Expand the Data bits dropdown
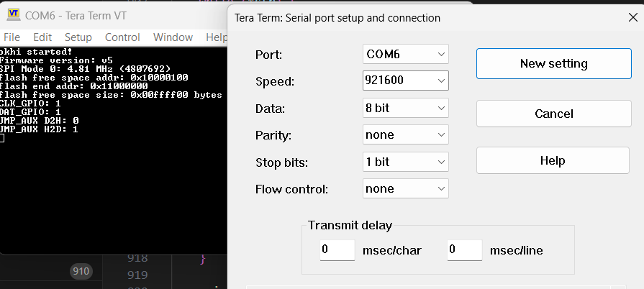644x289 pixels. click(405, 108)
